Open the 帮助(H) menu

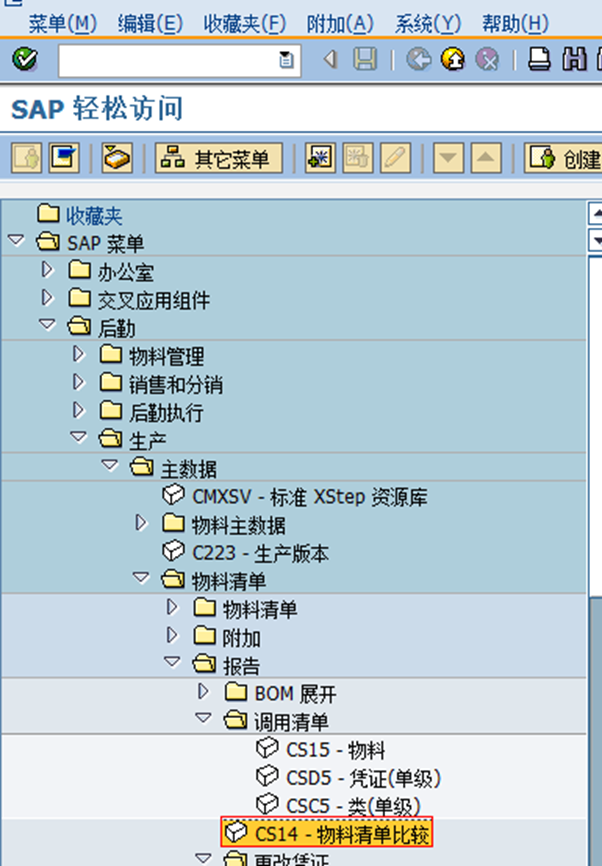click(x=515, y=24)
